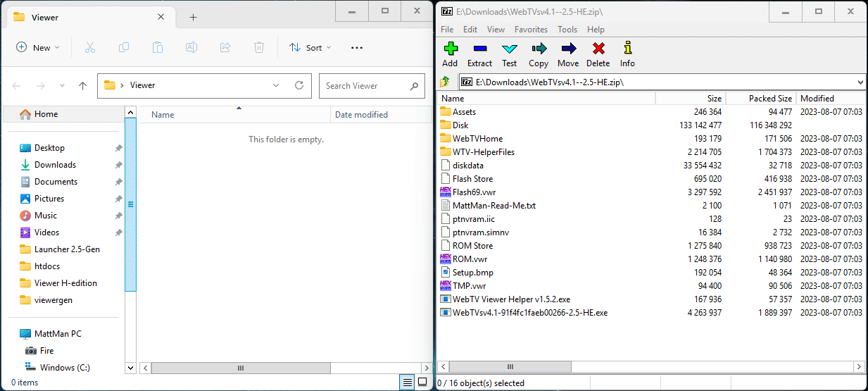The image size is (868, 391).
Task: Click the Up arrow in Explorer navigation
Action: coord(82,86)
